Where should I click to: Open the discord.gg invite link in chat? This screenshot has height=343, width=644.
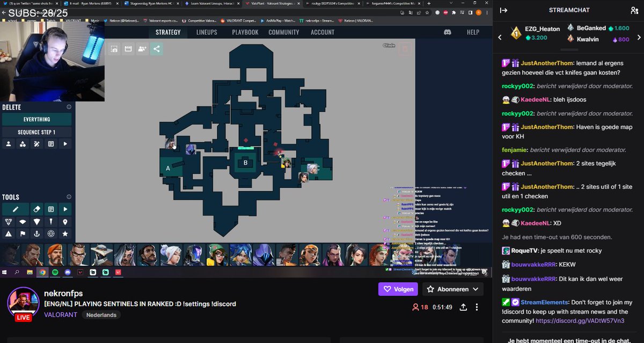580,320
